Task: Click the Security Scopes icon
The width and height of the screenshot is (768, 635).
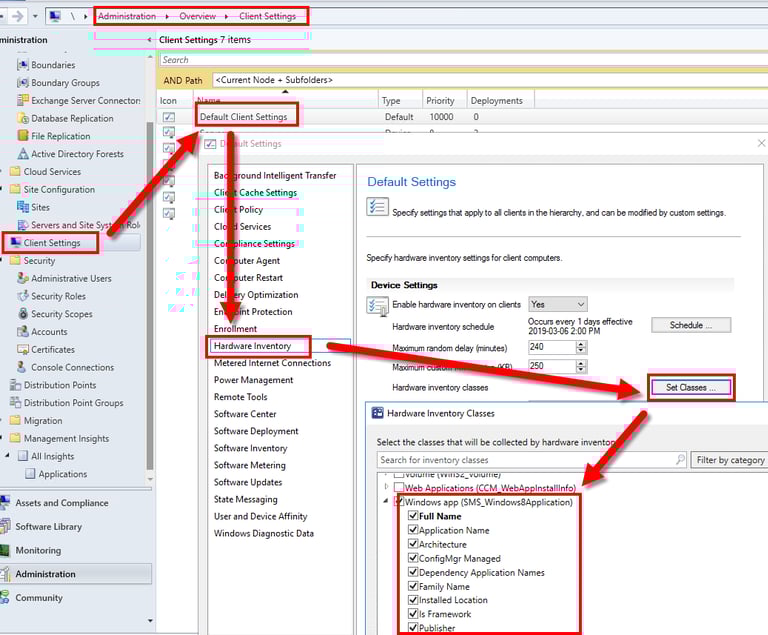Action: (x=23, y=314)
